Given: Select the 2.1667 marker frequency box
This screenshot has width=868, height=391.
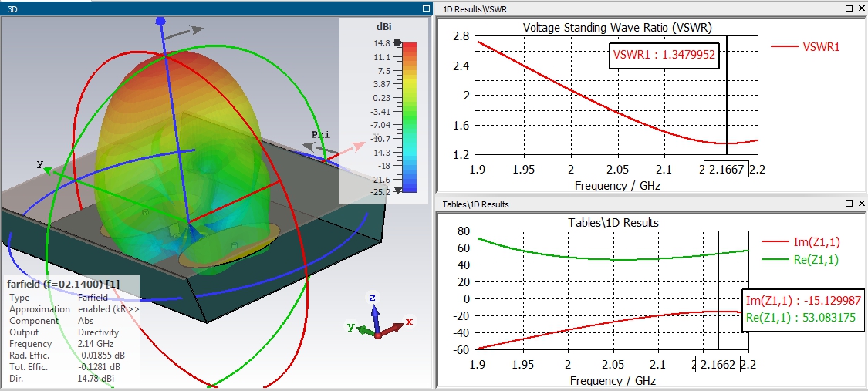Looking at the screenshot, I should [726, 169].
